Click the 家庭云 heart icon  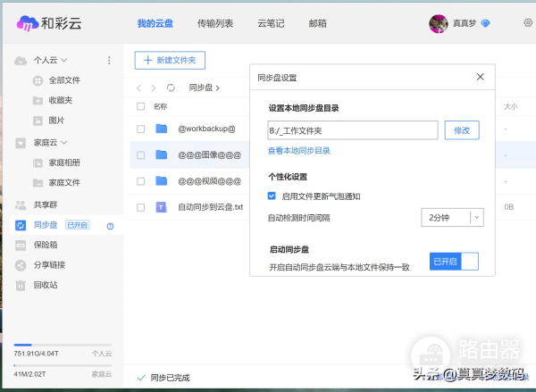pyautogui.click(x=21, y=143)
